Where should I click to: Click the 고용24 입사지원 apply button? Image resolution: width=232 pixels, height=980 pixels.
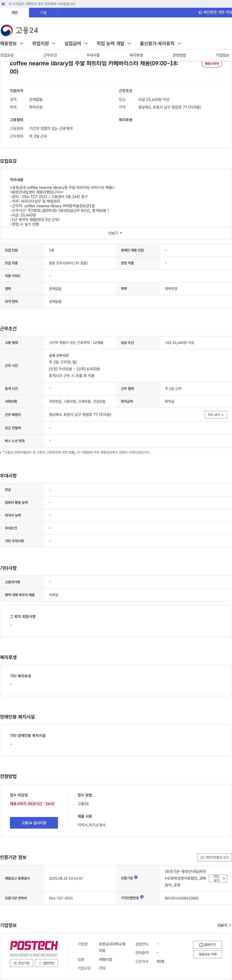tap(34, 823)
